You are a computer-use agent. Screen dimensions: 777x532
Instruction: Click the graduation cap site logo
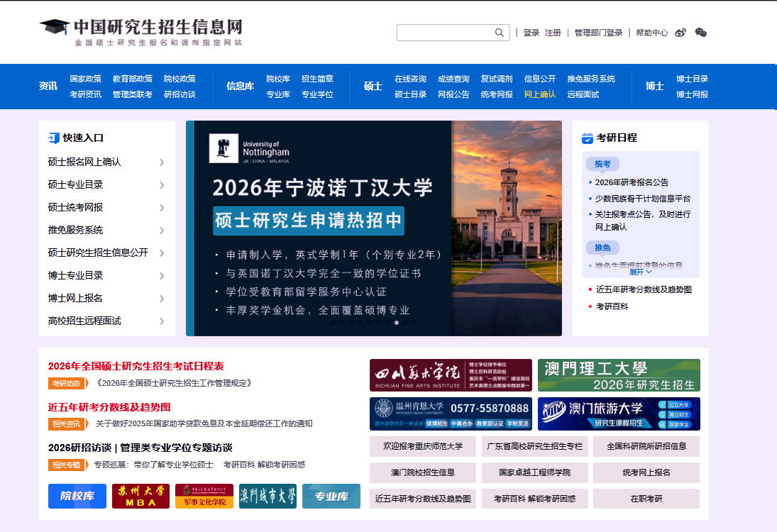54,28
